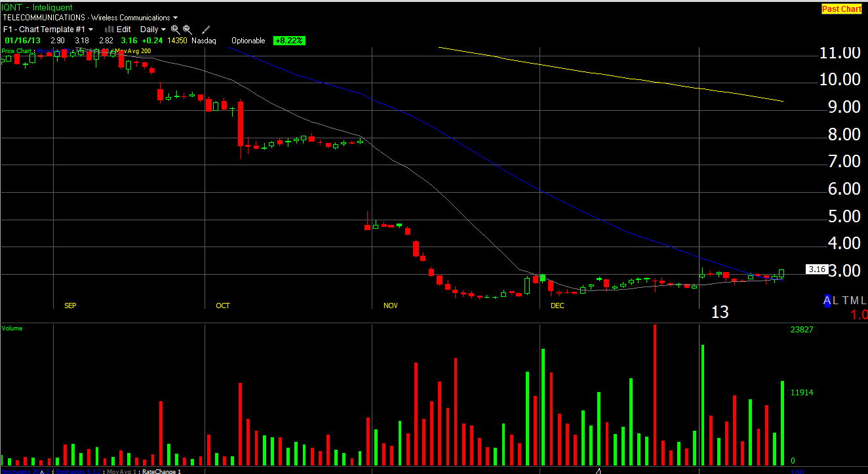Select the MovAvg 200 legend label
The image size is (868, 474).
click(x=133, y=50)
